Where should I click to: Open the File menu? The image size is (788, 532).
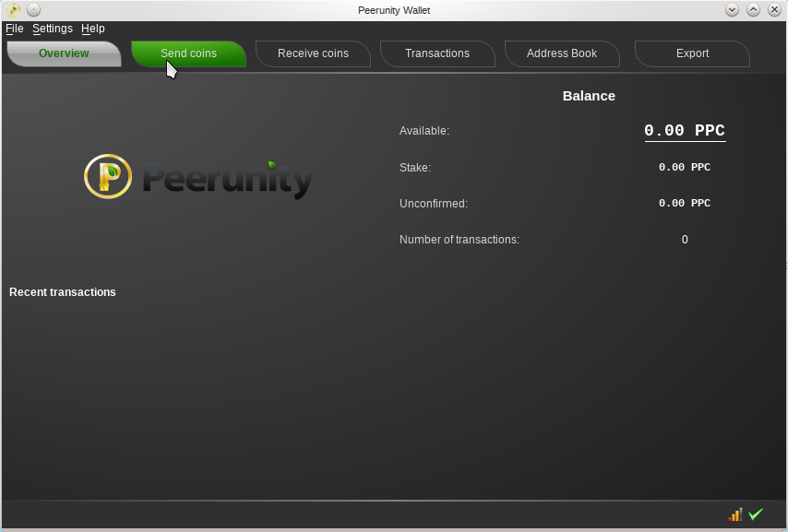click(15, 29)
